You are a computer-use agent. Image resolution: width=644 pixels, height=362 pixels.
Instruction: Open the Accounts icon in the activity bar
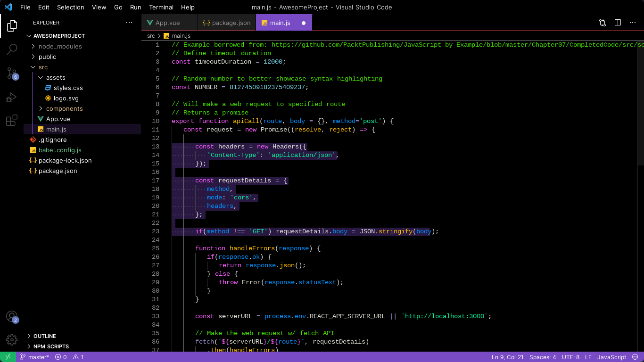pyautogui.click(x=11, y=317)
